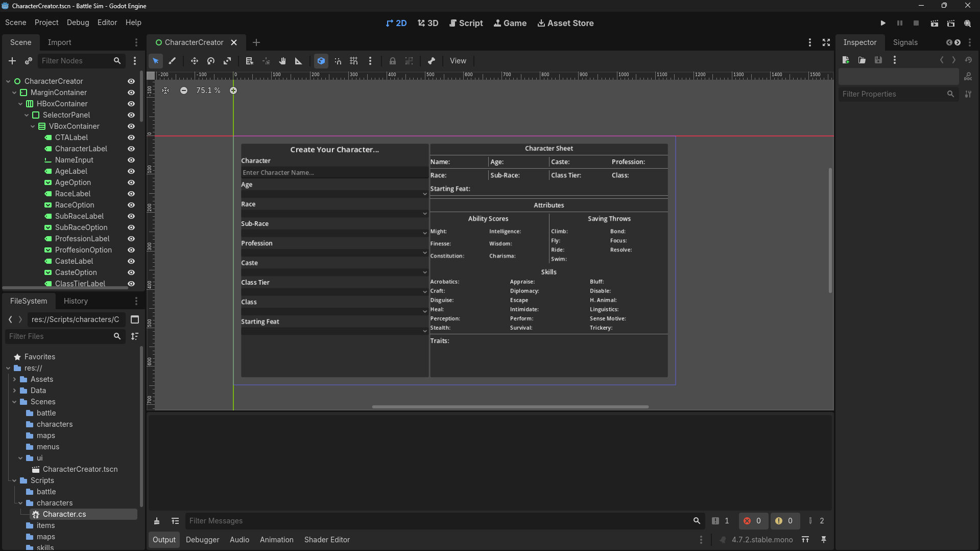Click the viewport horizontal scrollbar
980x551 pixels.
(x=510, y=407)
